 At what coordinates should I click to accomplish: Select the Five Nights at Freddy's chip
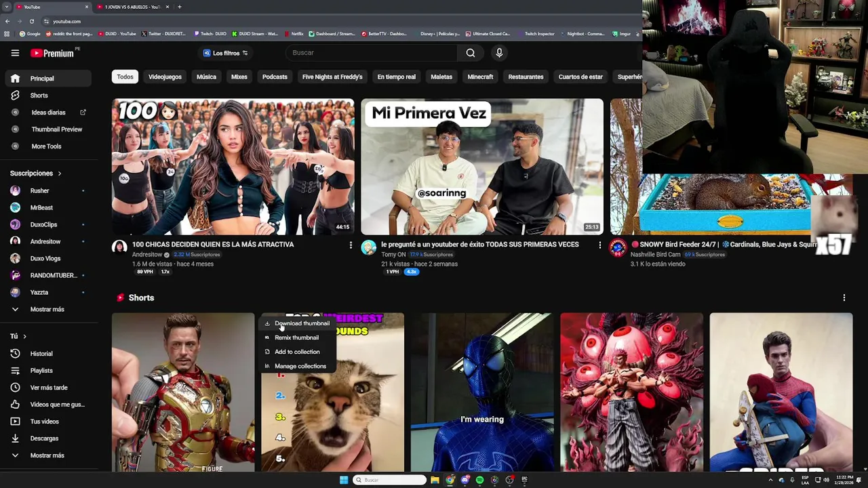click(x=332, y=77)
